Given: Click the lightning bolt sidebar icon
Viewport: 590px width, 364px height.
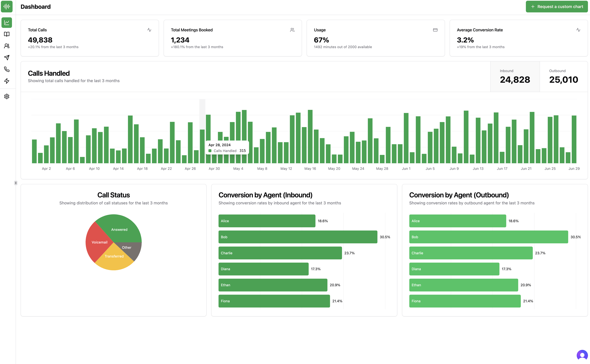Looking at the screenshot, I should tap(7, 81).
